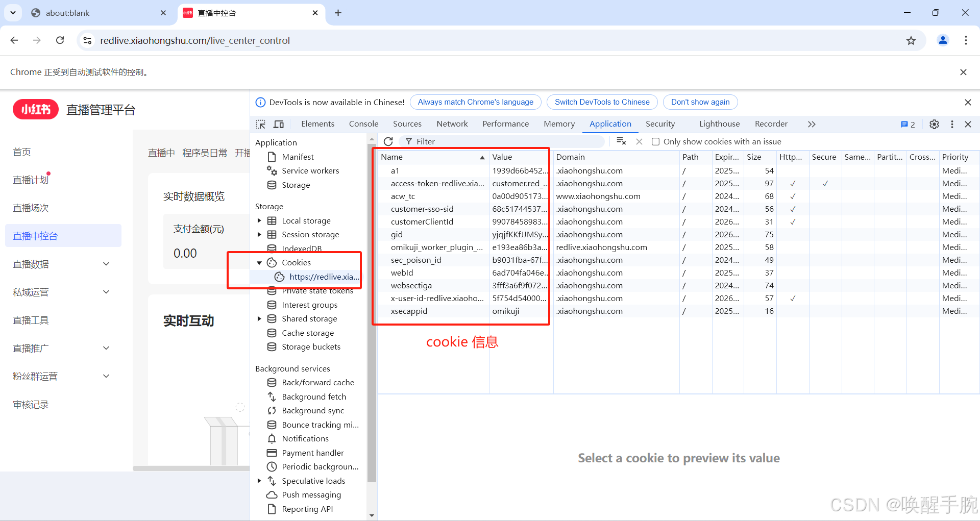Click Always match Chrome's language button
980x521 pixels.
click(x=475, y=102)
